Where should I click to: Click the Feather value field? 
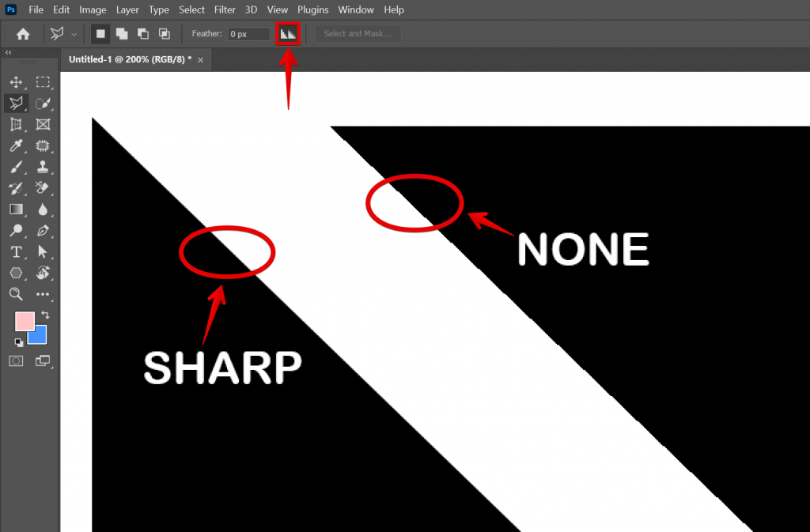pyautogui.click(x=248, y=34)
